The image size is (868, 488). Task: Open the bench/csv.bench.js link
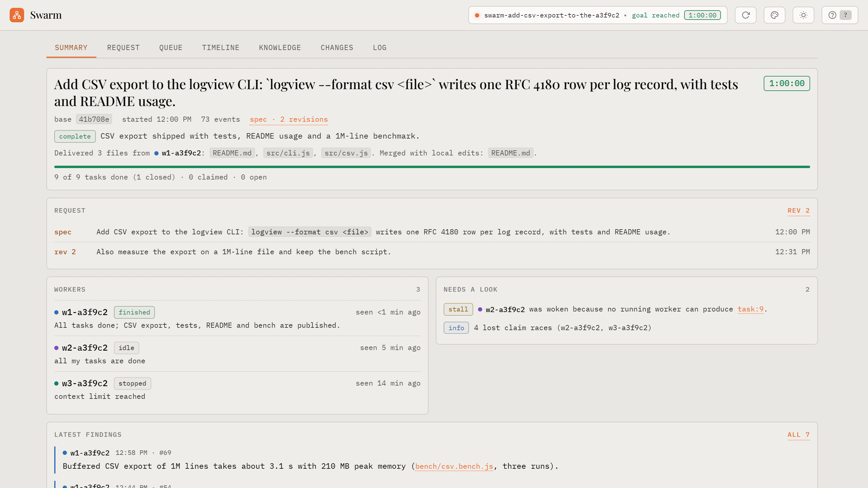454,466
